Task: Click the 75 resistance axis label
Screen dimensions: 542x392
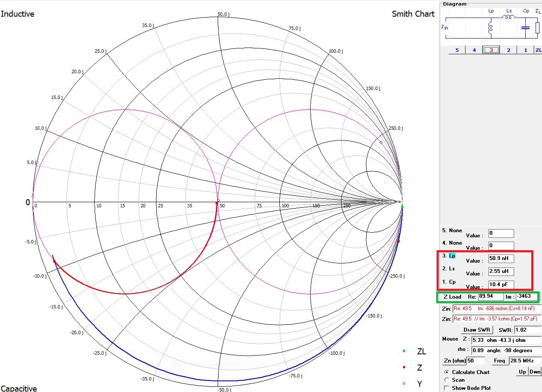Action: [259, 206]
